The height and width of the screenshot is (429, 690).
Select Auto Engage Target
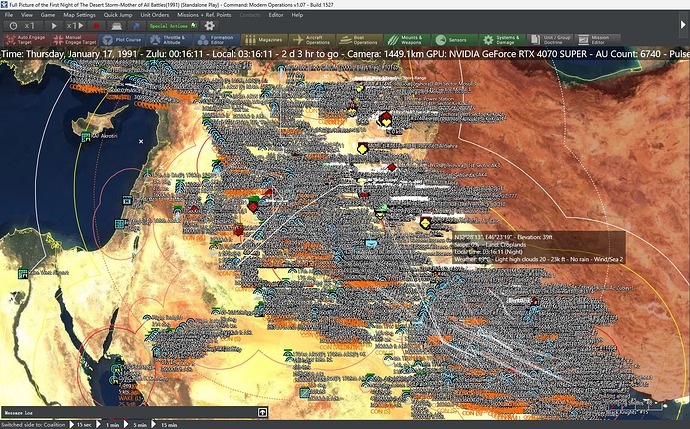26,40
